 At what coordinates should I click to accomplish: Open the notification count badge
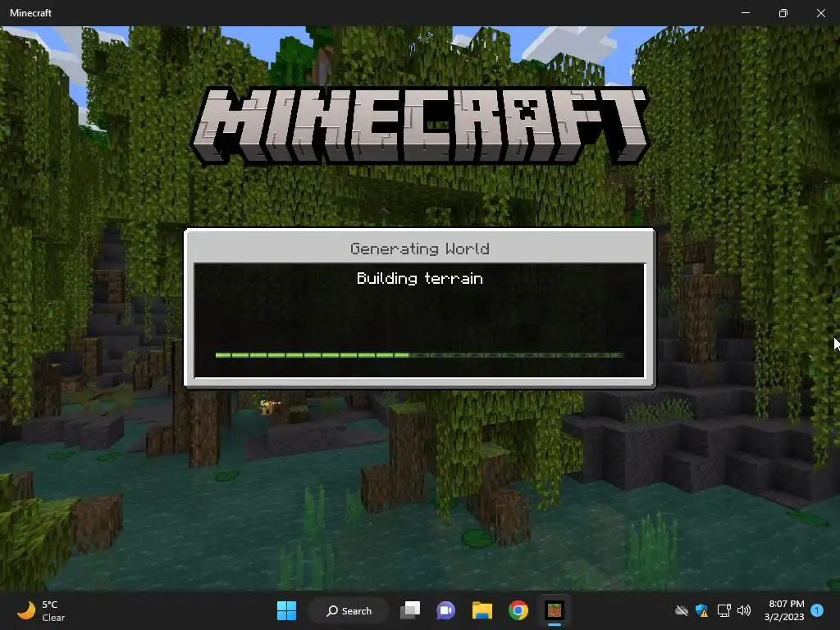tap(817, 610)
